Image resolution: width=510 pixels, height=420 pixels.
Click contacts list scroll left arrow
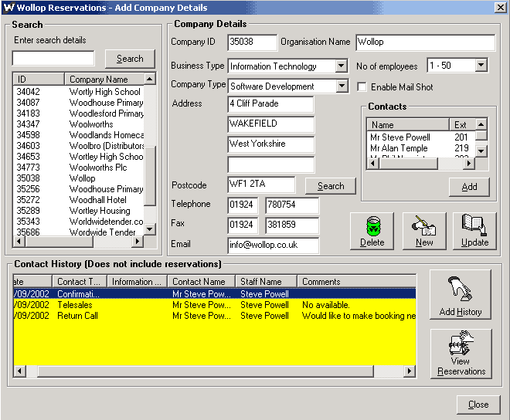(373, 164)
